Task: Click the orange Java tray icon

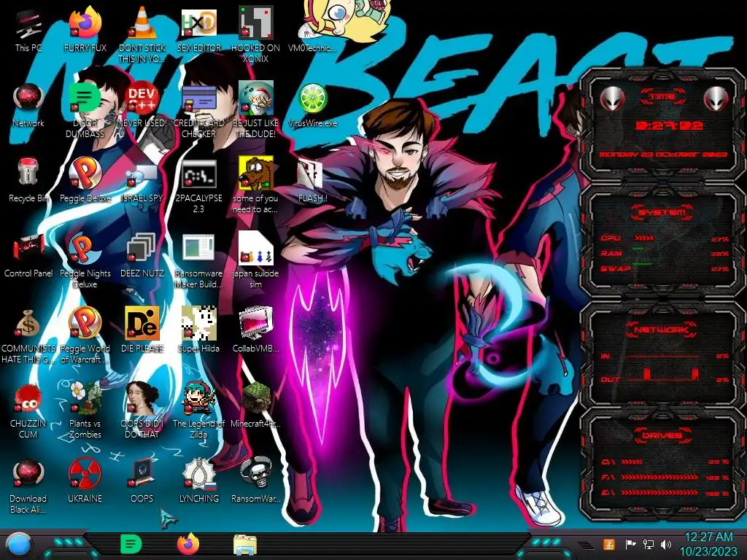Action: coord(609,544)
